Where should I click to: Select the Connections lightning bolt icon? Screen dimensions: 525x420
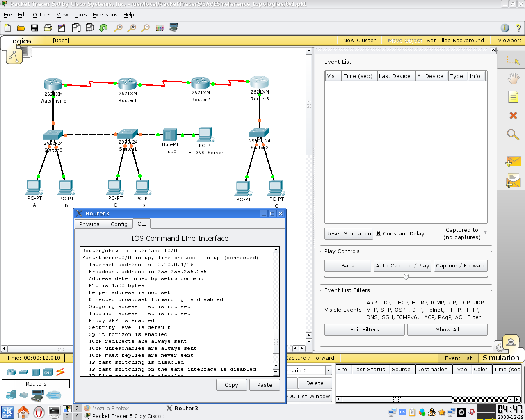coord(60,372)
